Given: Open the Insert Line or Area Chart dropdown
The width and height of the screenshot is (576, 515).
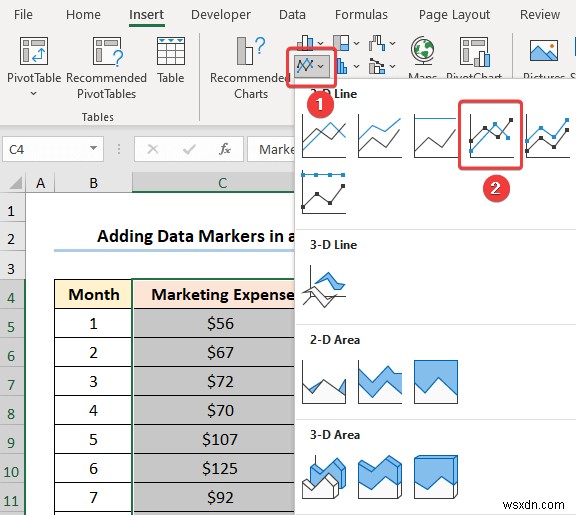Looking at the screenshot, I should click(x=311, y=66).
